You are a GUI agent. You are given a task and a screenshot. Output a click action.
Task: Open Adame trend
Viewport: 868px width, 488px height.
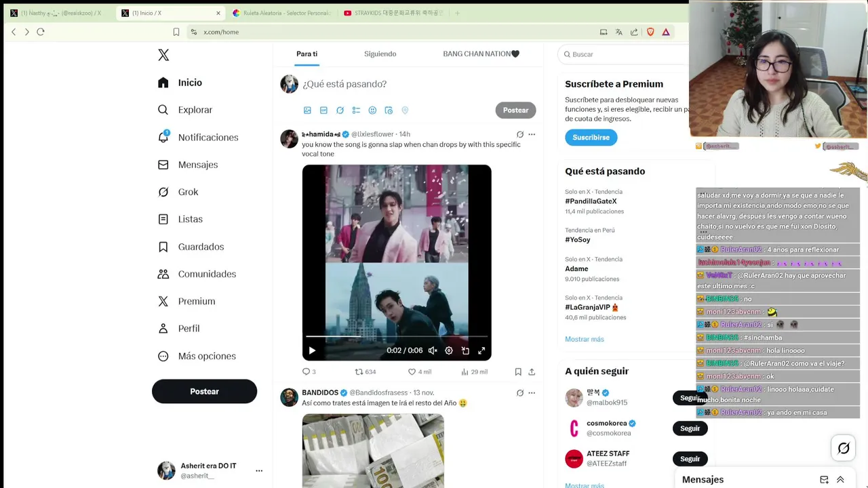[x=576, y=269]
